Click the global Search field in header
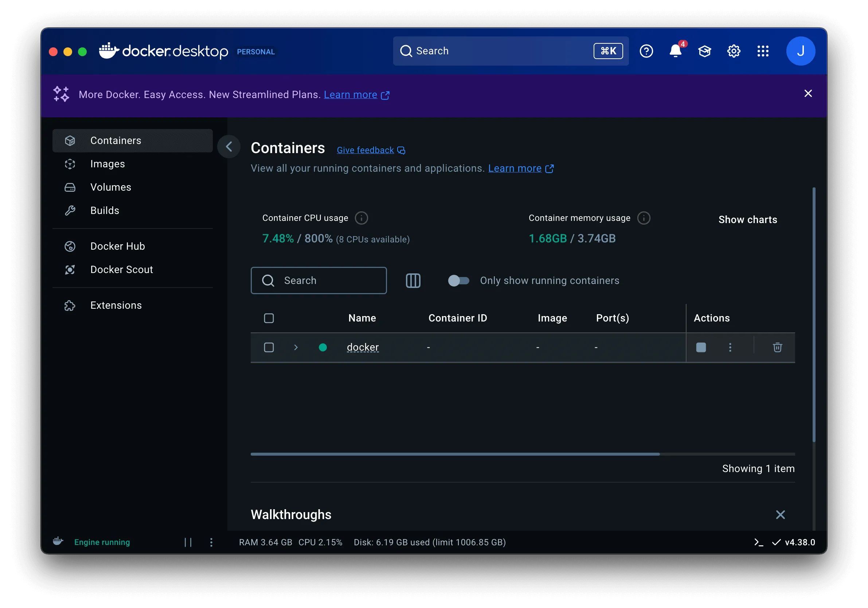The image size is (868, 608). pyautogui.click(x=511, y=51)
